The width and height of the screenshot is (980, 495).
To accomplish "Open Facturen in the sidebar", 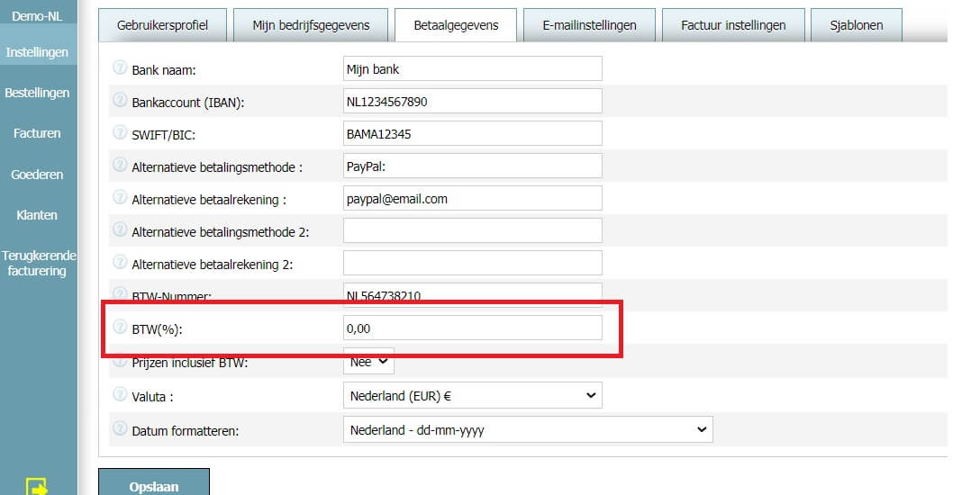I will click(37, 133).
